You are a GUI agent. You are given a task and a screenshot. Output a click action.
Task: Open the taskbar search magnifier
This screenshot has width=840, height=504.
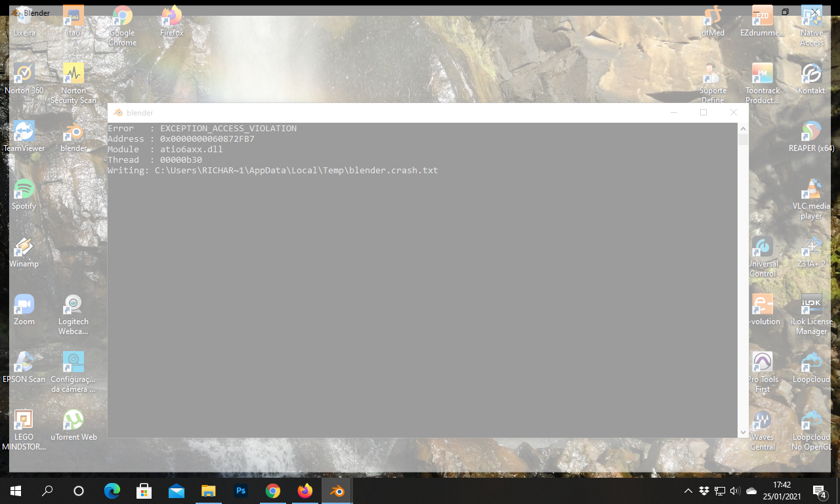point(47,490)
